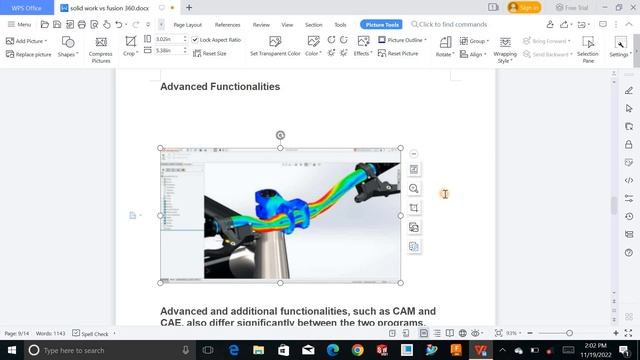The height and width of the screenshot is (360, 640).
Task: Click the zoom in plus button
Action: click(616, 333)
